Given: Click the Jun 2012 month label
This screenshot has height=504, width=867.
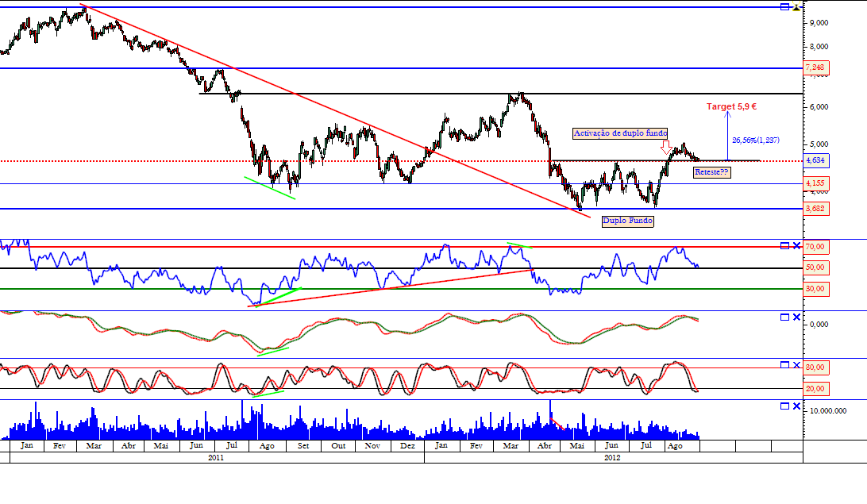Looking at the screenshot, I should (611, 445).
